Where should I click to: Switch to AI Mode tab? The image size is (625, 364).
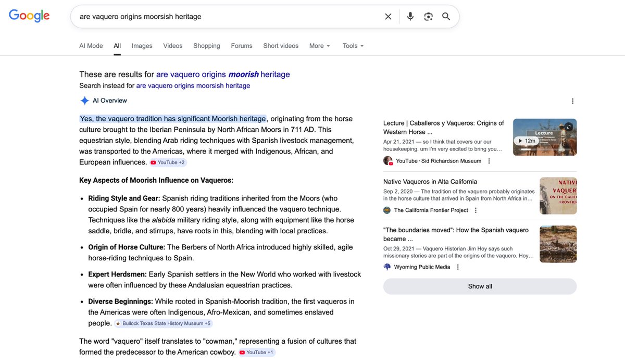click(91, 46)
